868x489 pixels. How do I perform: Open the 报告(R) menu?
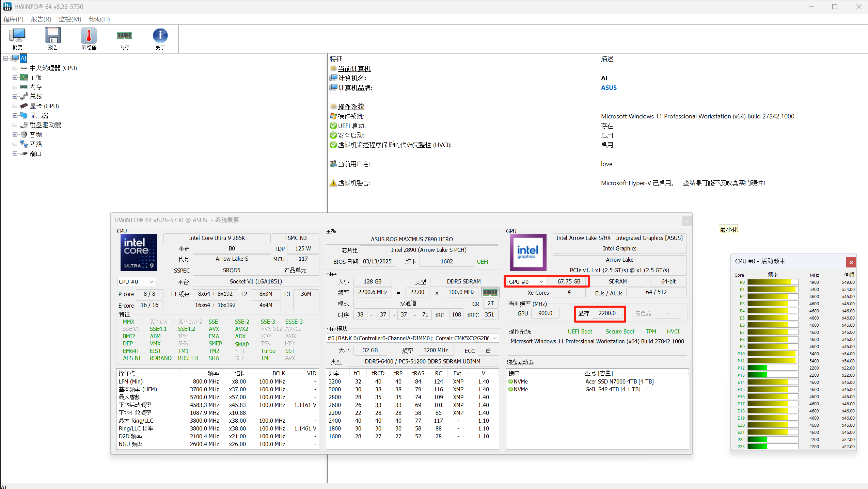point(41,19)
